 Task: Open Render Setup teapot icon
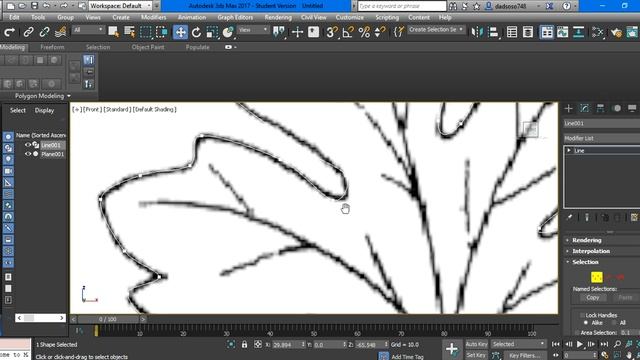point(616,32)
